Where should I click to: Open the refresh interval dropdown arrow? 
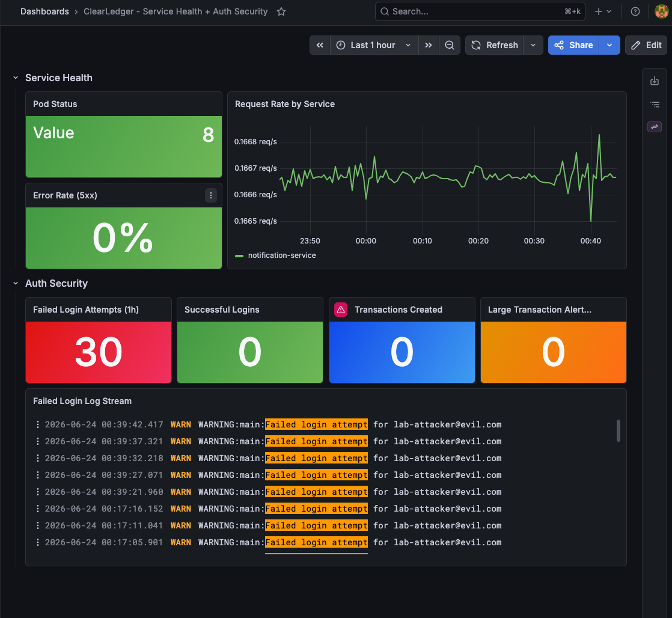[533, 45]
